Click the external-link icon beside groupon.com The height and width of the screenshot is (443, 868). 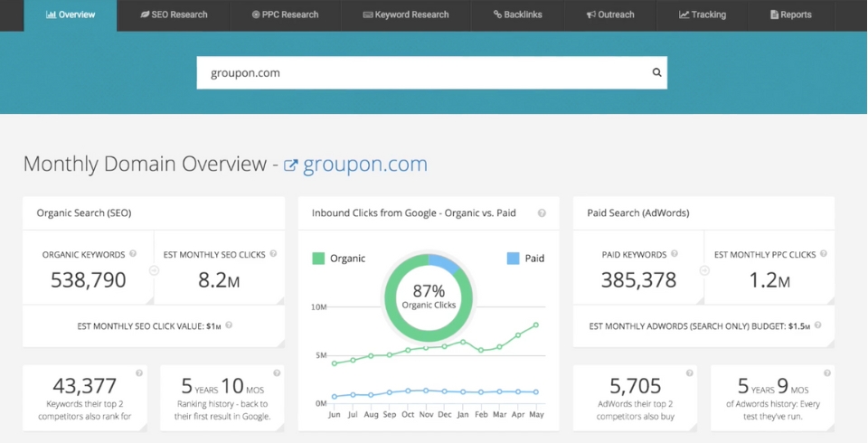[x=290, y=165]
